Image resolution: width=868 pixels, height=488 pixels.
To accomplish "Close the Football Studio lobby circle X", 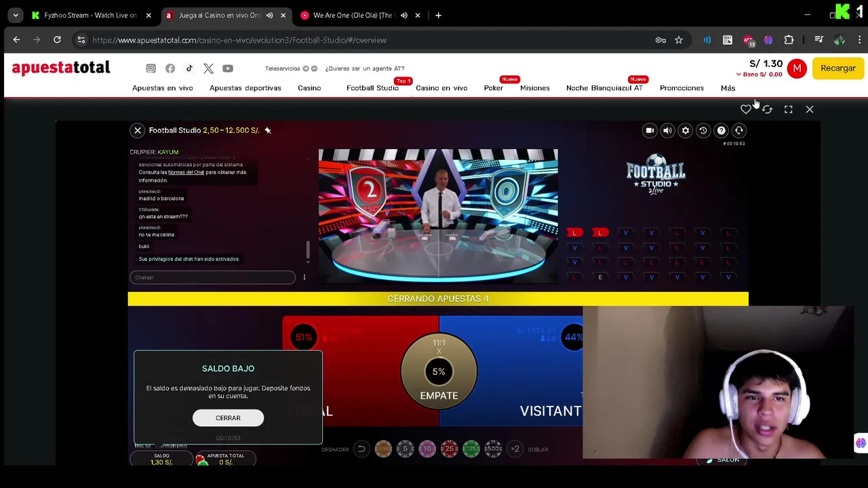I will [x=138, y=130].
